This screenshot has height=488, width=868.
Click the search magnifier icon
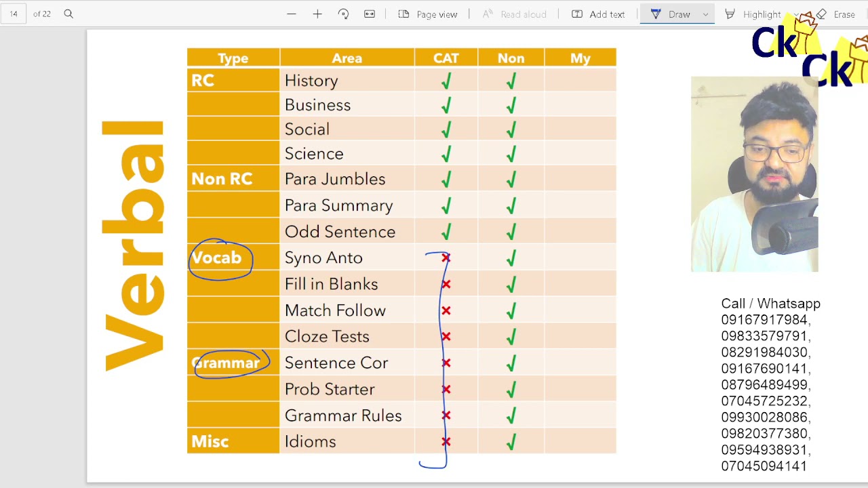tap(68, 14)
